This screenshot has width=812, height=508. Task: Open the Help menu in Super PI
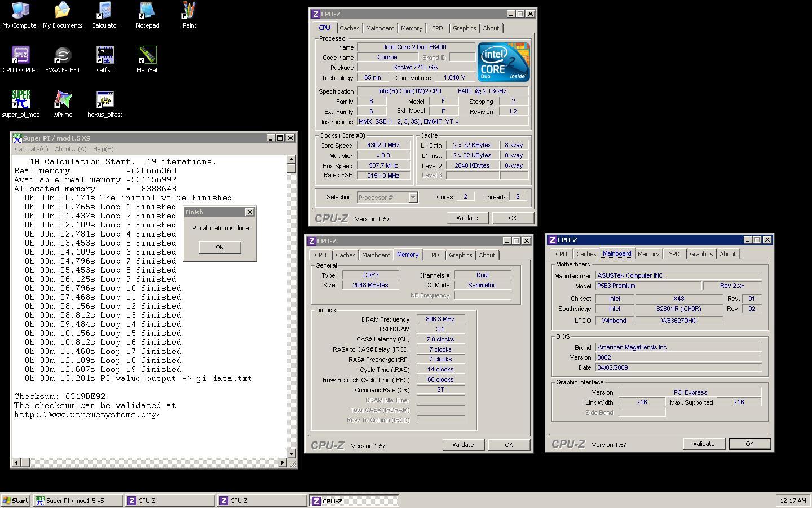(103, 149)
